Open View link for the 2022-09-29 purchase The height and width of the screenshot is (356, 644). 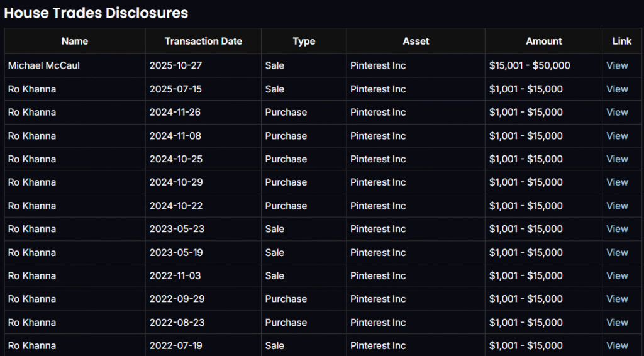point(617,299)
